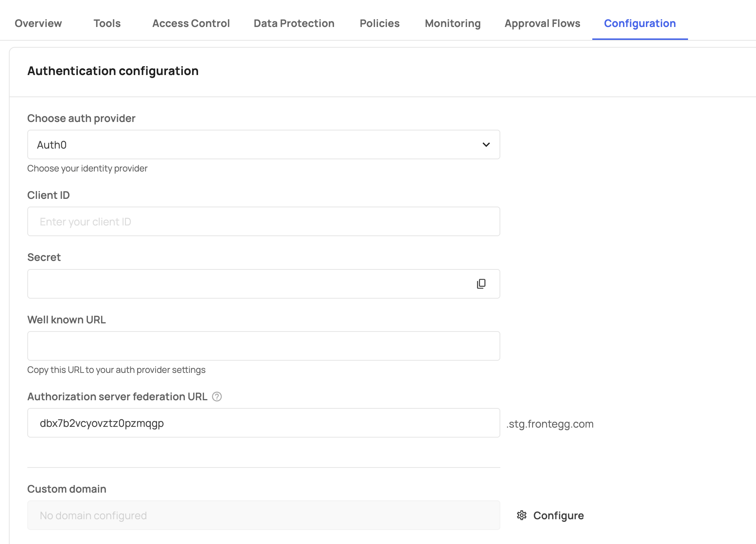The image size is (756, 544).
Task: Switch to the Monitoring tab
Action: 453,23
